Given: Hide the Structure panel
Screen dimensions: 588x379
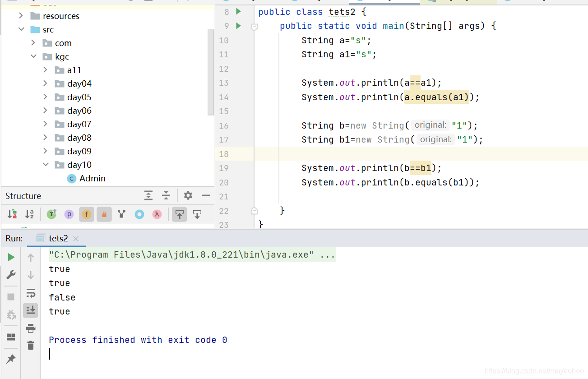Looking at the screenshot, I should pos(206,195).
